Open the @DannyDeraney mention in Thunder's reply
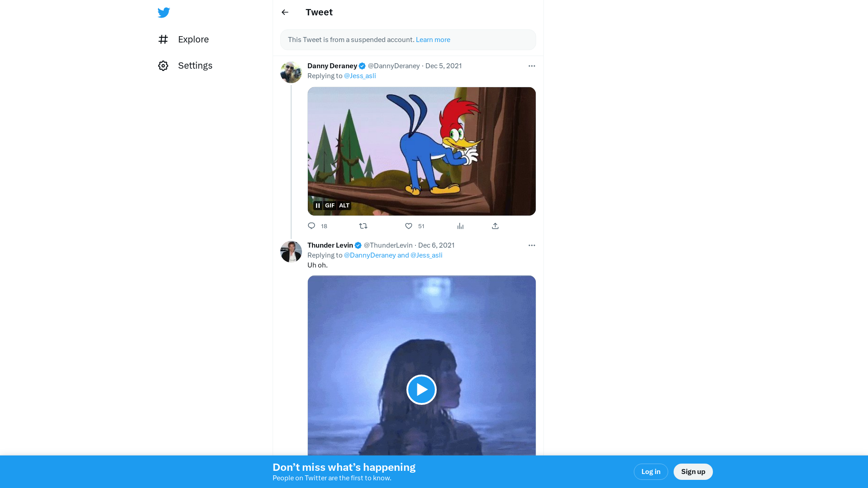This screenshot has width=868, height=488. [x=370, y=255]
